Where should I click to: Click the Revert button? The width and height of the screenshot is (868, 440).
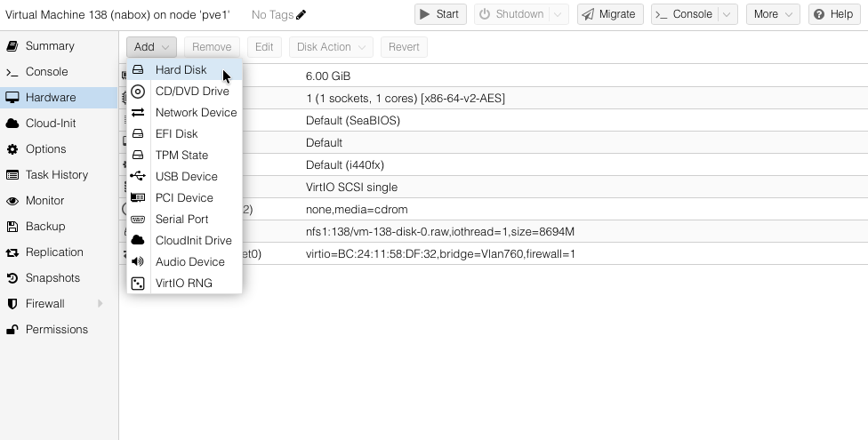[404, 47]
